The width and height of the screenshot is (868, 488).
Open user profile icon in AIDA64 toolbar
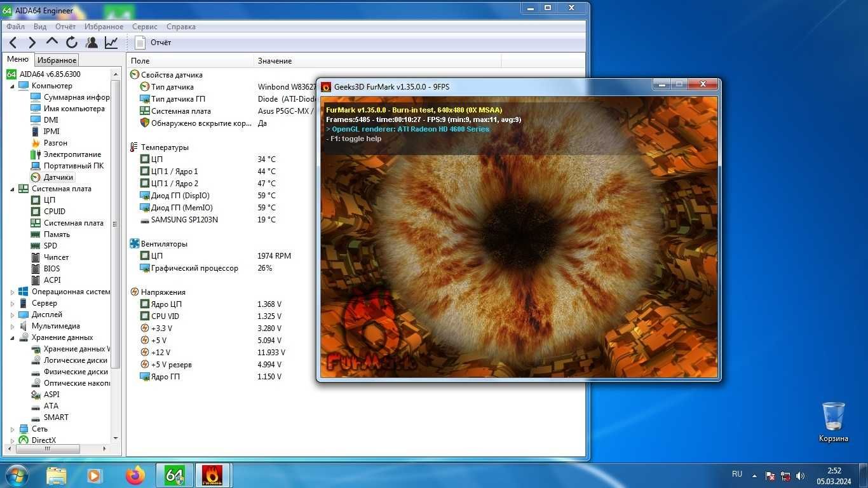pos(92,43)
